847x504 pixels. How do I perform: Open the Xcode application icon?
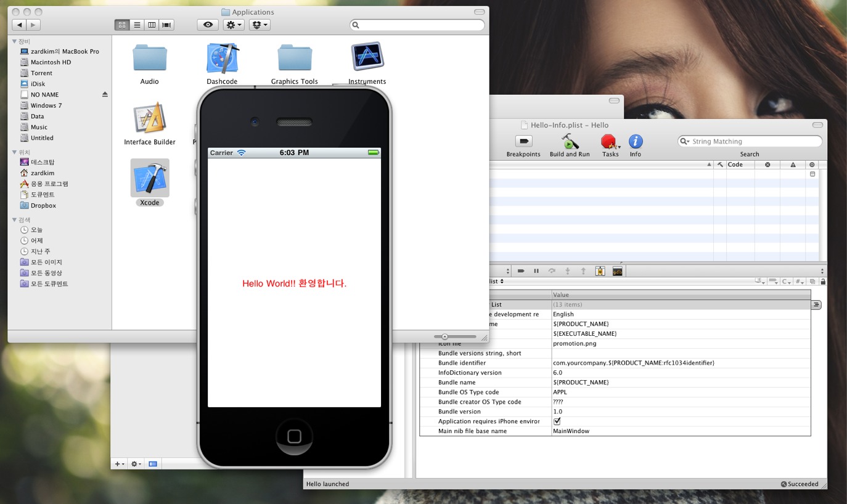pyautogui.click(x=150, y=178)
